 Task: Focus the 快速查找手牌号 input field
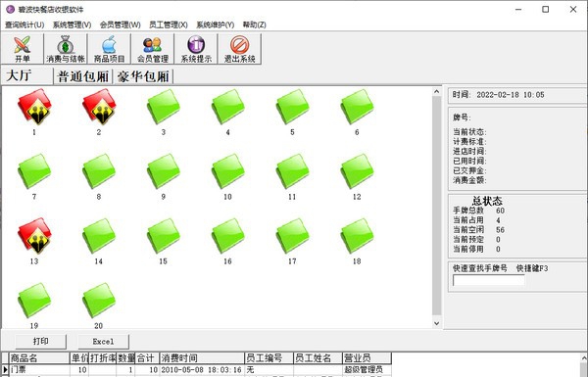(489, 280)
